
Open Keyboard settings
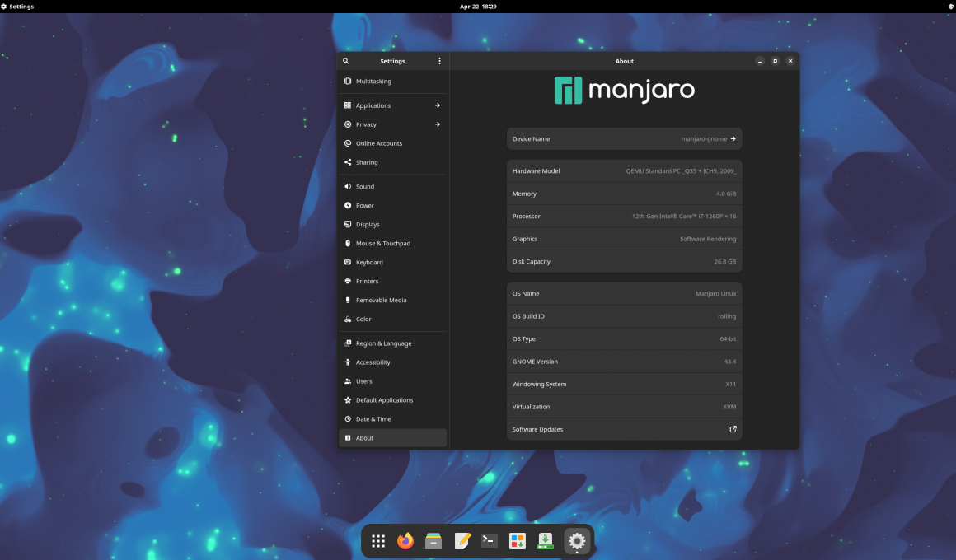click(x=369, y=262)
